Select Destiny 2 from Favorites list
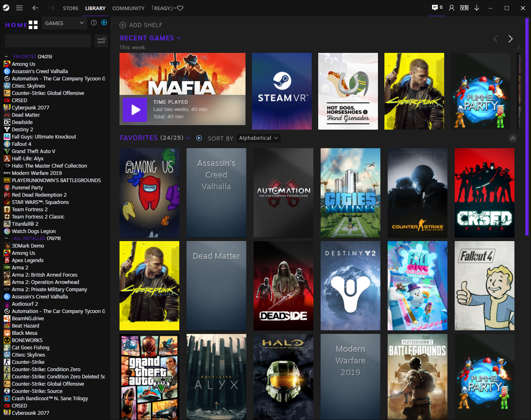The height and width of the screenshot is (420, 531). (22, 130)
